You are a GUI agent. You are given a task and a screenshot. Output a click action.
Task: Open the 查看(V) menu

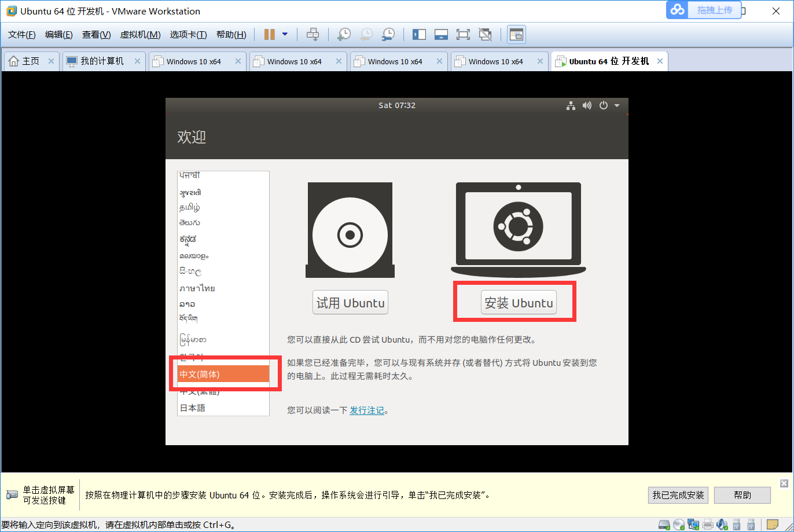96,35
